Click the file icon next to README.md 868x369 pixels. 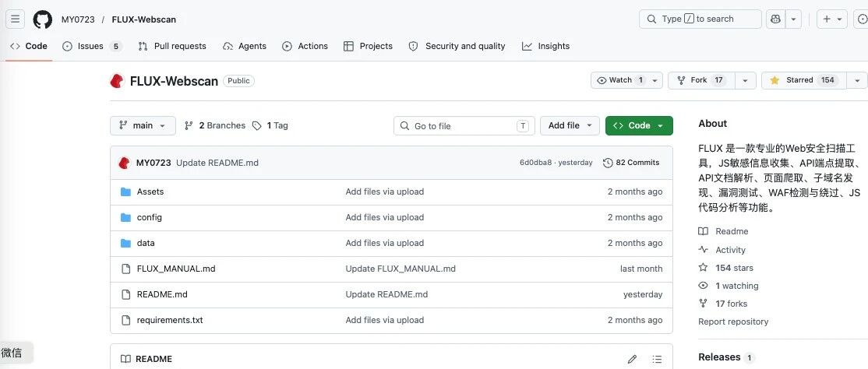tap(125, 294)
